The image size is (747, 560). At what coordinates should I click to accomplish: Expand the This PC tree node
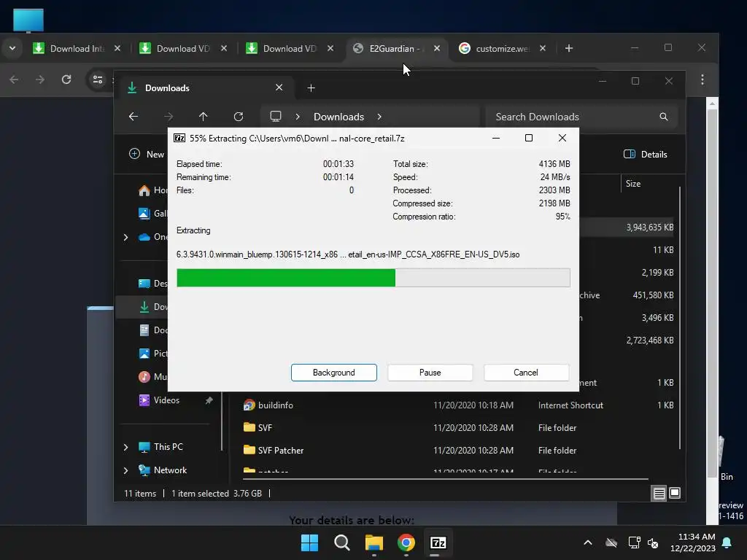(x=125, y=447)
